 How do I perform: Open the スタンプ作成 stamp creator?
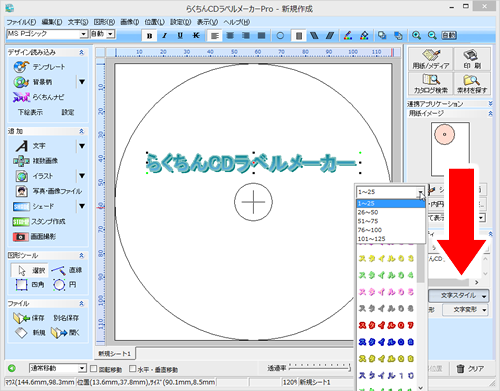pos(39,221)
